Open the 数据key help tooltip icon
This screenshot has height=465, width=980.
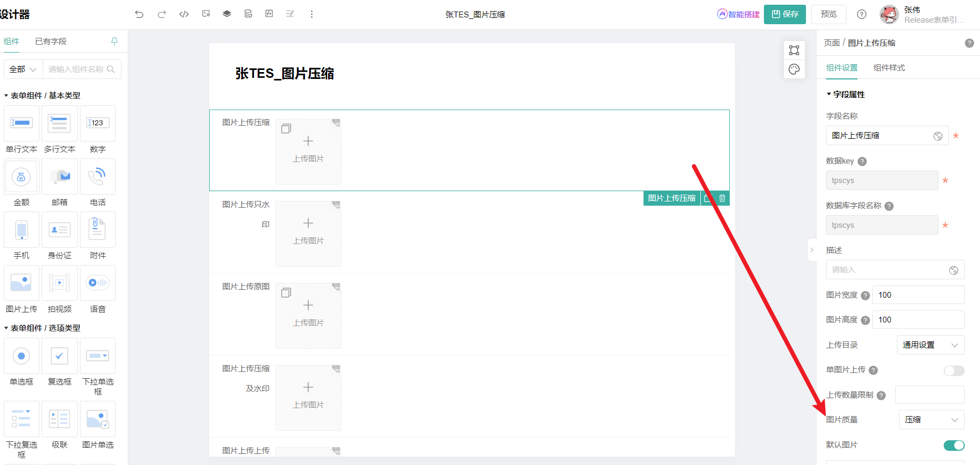(862, 161)
